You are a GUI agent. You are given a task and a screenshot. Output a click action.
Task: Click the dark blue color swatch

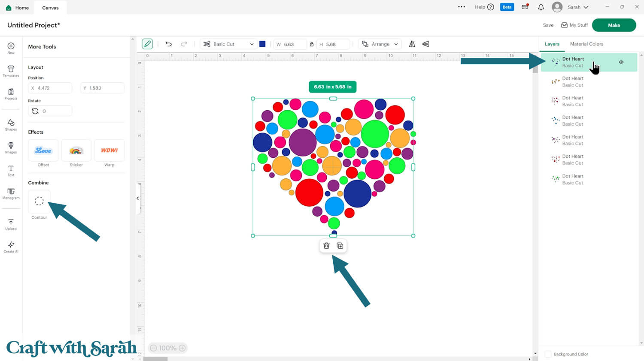pos(262,44)
